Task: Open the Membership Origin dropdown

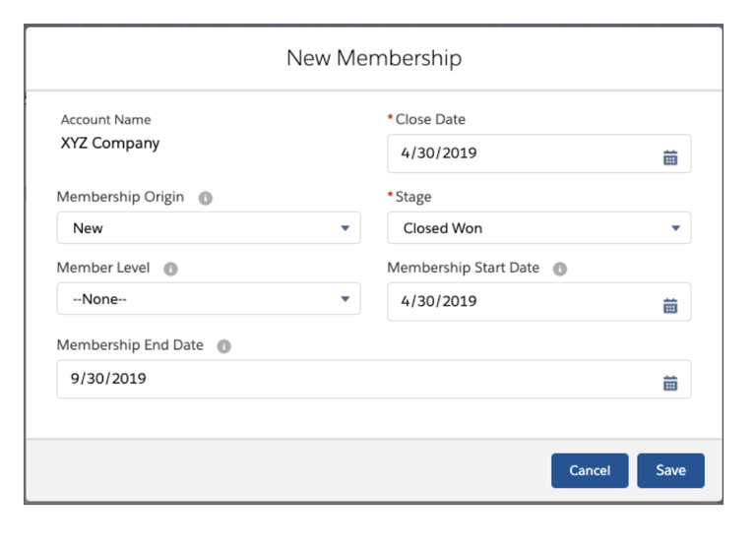Action: 209,227
